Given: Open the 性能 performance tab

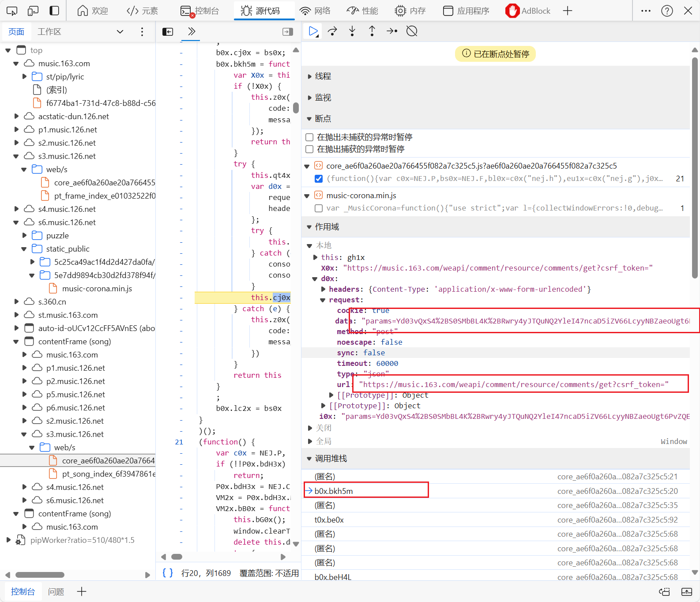Looking at the screenshot, I should 362,11.
